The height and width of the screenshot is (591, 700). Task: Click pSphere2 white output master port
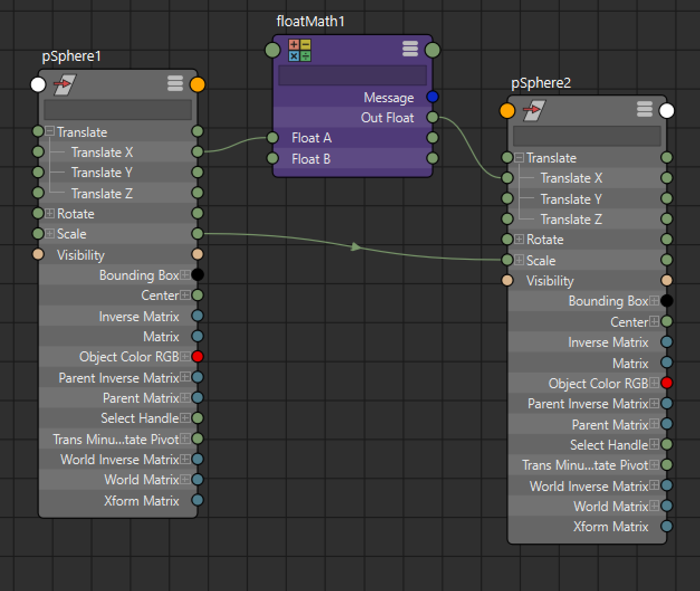click(x=667, y=111)
